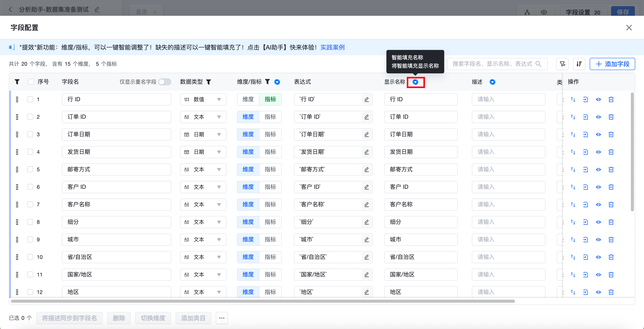Open data type dropdown for 发货日期
This screenshot has height=329, width=644.
[x=203, y=152]
